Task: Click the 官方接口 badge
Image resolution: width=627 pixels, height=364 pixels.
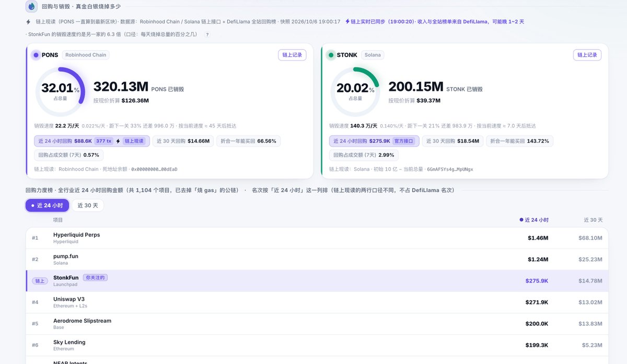Action: coord(404,141)
